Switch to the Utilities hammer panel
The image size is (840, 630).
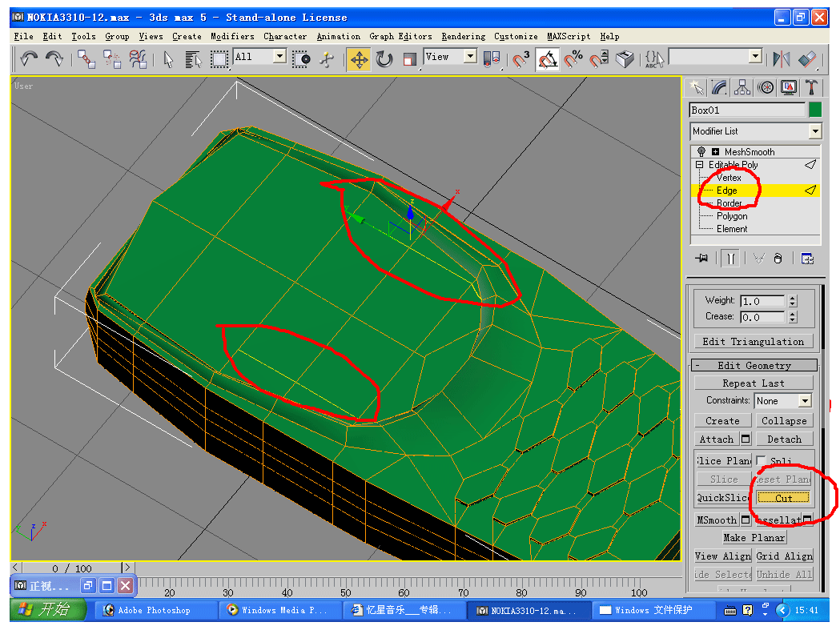(x=812, y=87)
